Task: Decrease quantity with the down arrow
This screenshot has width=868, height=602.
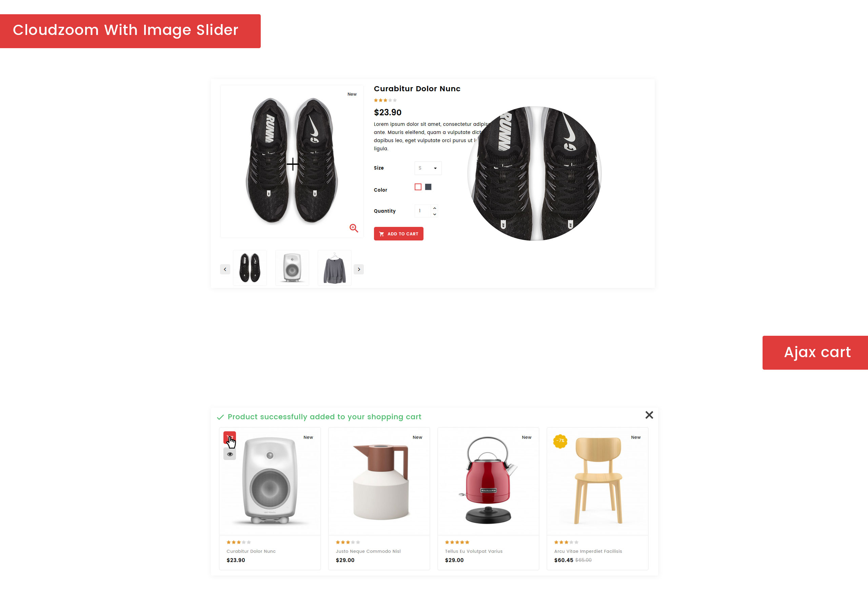Action: click(434, 214)
